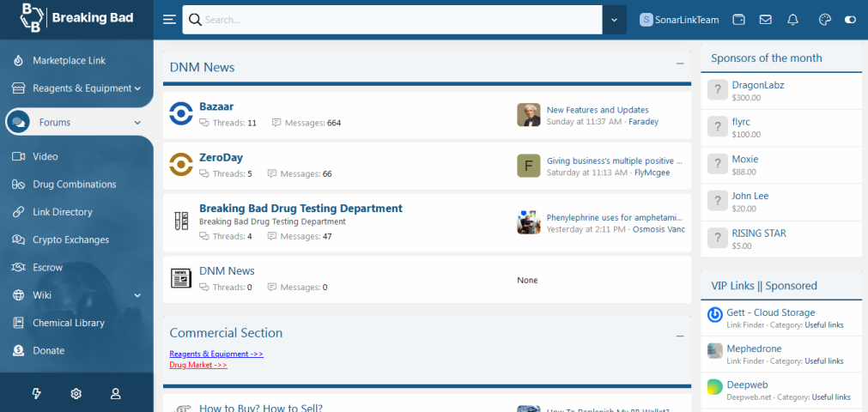This screenshot has height=412, width=868.
Task: Expand the Wiki sidebar chevron
Action: pos(137,295)
